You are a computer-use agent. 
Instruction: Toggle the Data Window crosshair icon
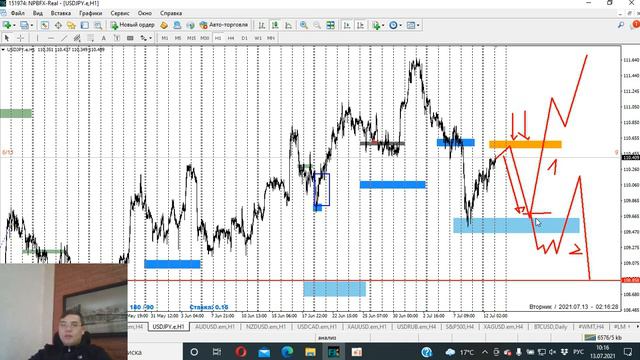(x=58, y=25)
